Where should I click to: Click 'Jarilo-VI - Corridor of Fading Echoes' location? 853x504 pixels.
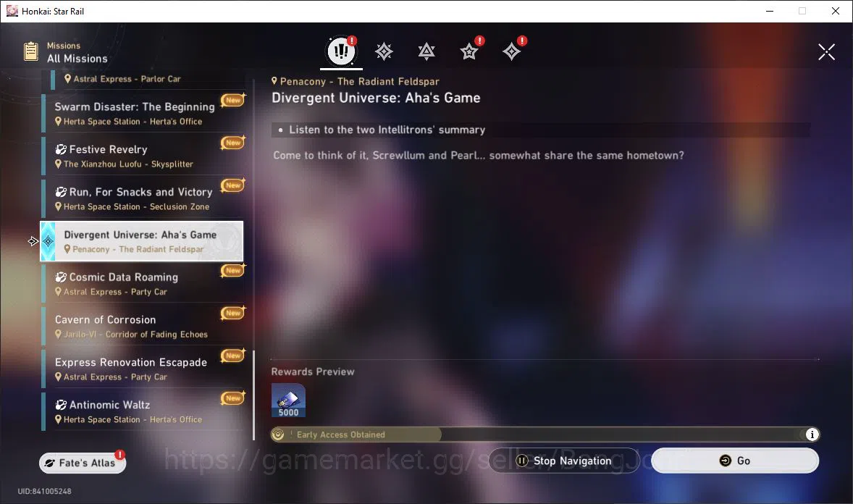point(135,335)
